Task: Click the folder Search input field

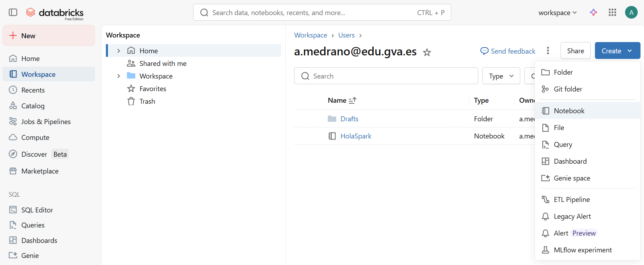Action: click(x=386, y=76)
